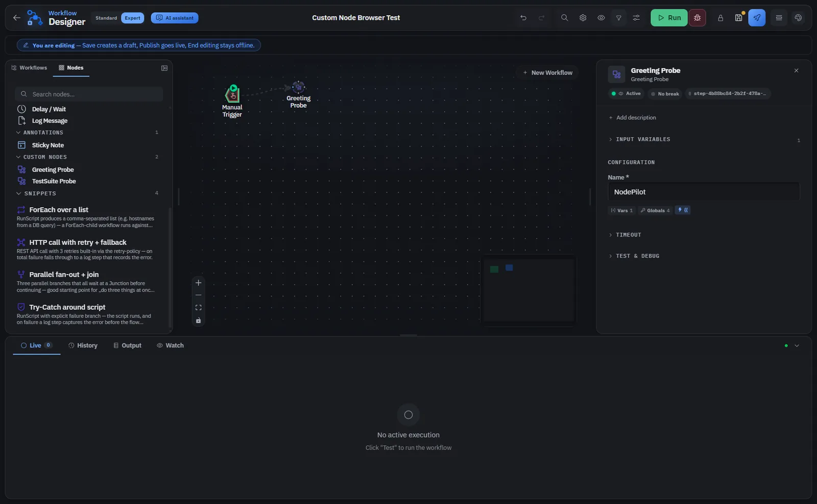Select the Log Message node

tap(50, 121)
